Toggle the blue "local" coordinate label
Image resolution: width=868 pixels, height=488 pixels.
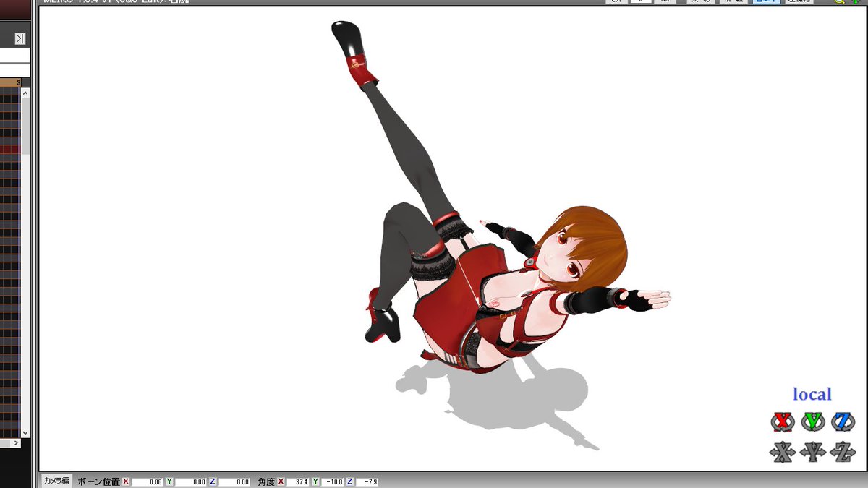point(812,394)
